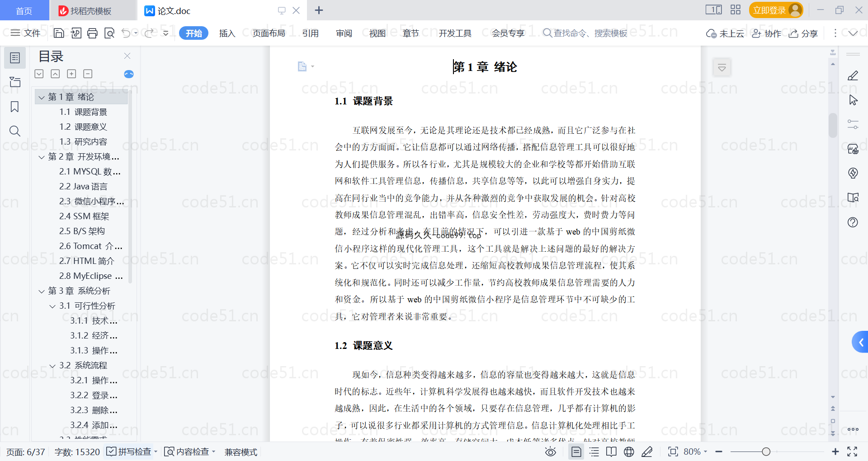Collapse the 第2章 开发环境 tree node

tap(42, 157)
